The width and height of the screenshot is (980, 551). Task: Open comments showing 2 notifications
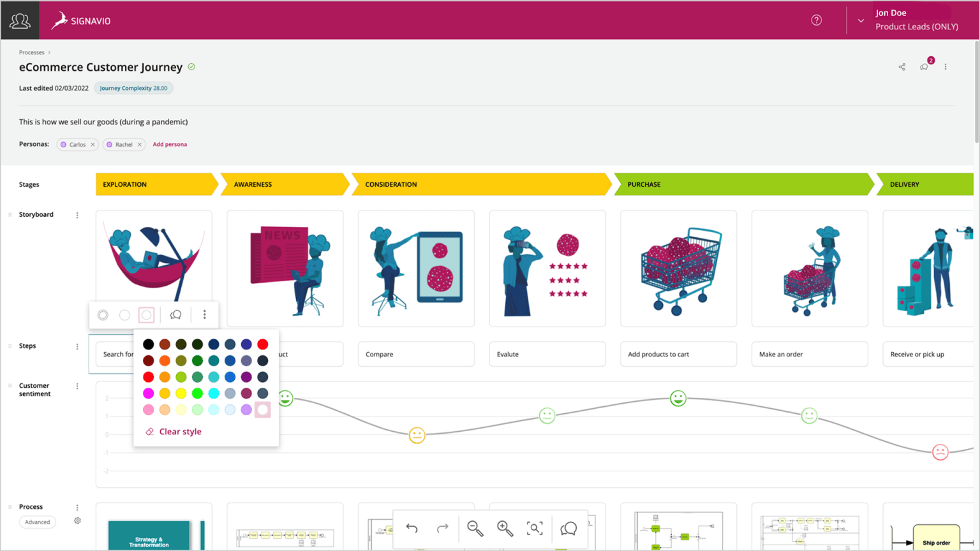(x=923, y=67)
